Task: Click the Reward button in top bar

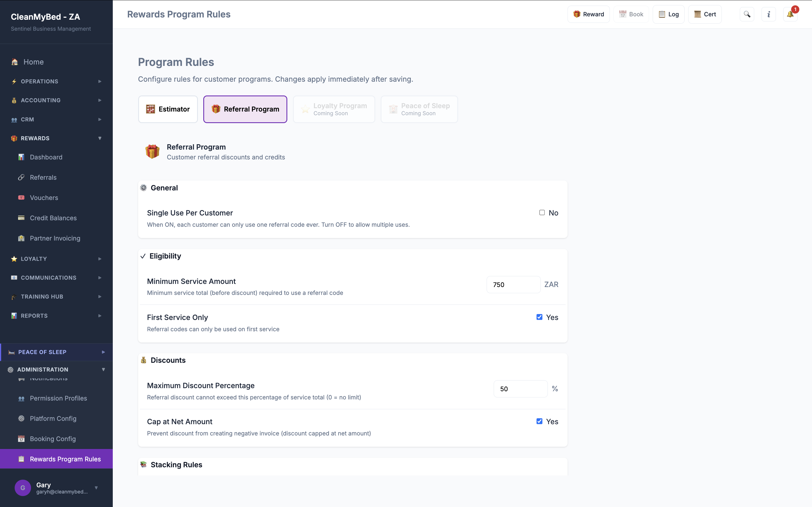Action: click(588, 14)
